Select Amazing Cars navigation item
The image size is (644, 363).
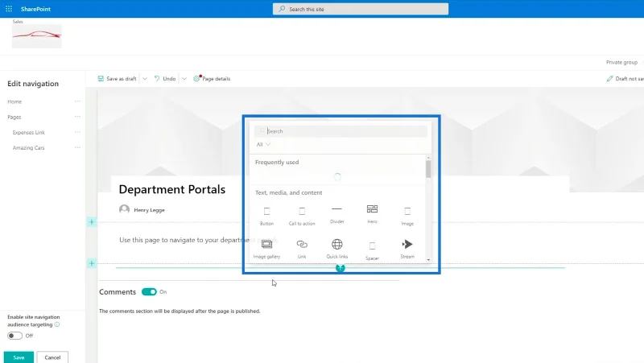28,148
